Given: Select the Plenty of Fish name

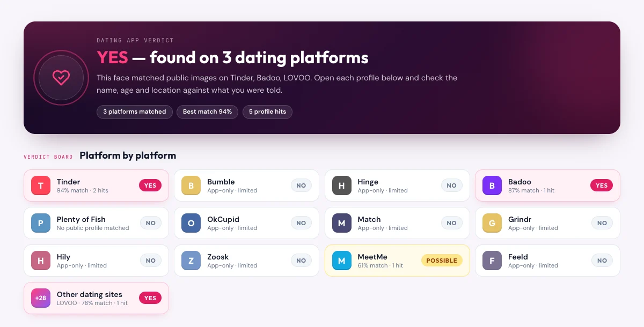Looking at the screenshot, I should pos(81,219).
